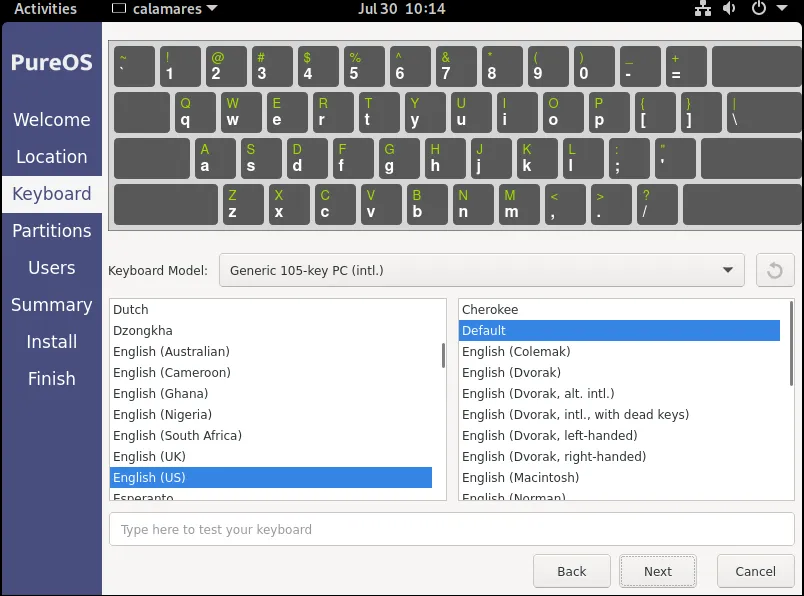Open the system menu arrow at top right
This screenshot has width=804, height=596.
pyautogui.click(x=784, y=9)
